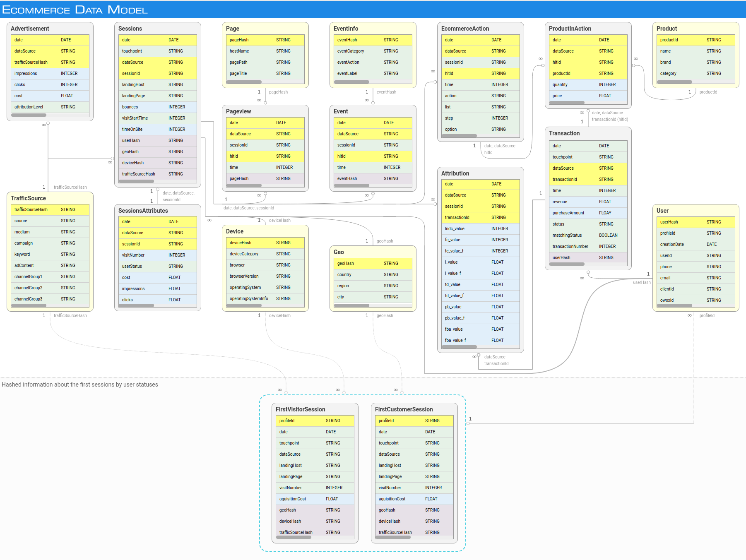Click the EcommerceAction table header
746x560 pixels.
pos(465,29)
